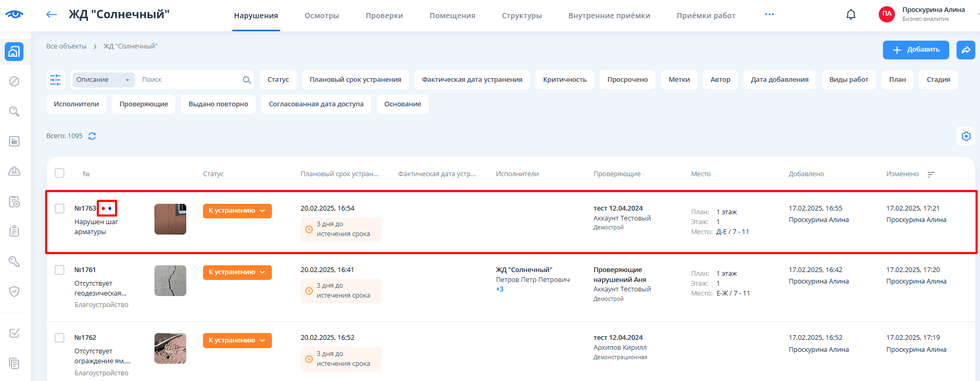Viewport: 980px width, 381px height.
Task: Open the top navigation three-dots menu
Action: pos(769,15)
